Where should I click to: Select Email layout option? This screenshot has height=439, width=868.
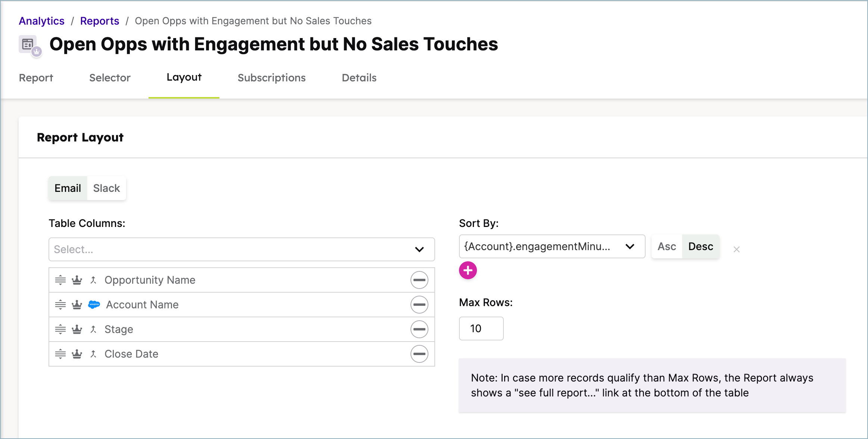click(x=68, y=188)
